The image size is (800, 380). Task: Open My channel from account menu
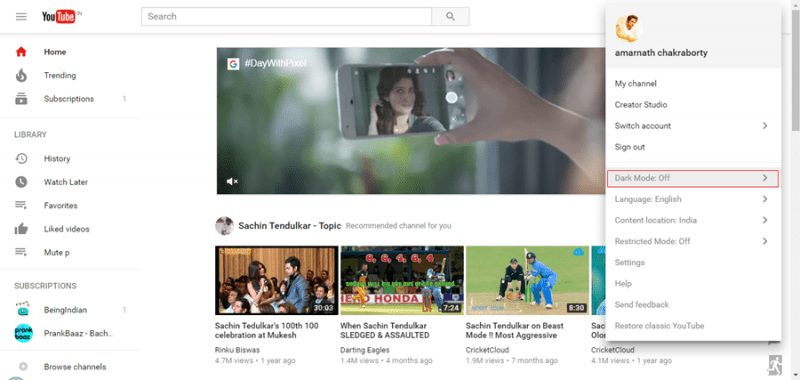(635, 84)
